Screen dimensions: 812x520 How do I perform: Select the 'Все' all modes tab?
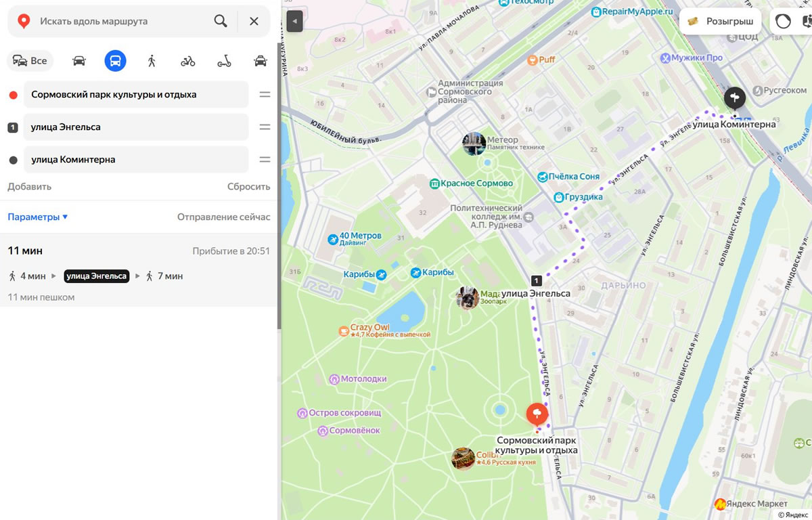click(30, 61)
